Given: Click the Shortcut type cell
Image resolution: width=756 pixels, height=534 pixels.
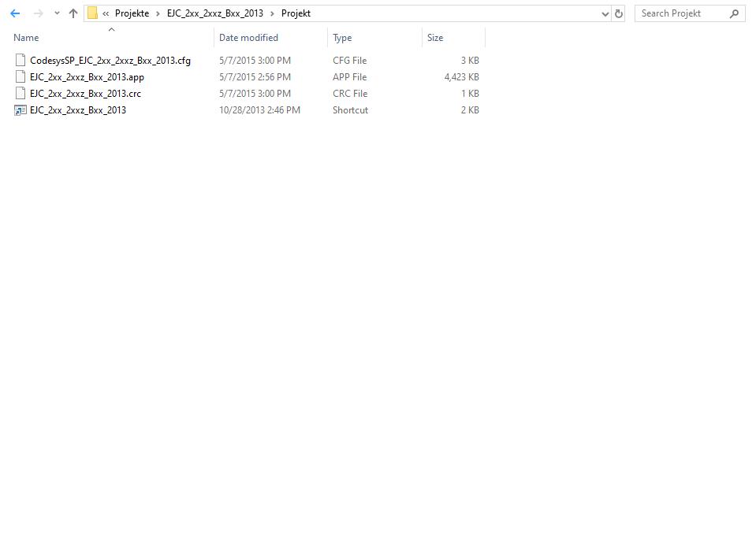Looking at the screenshot, I should tap(350, 109).
